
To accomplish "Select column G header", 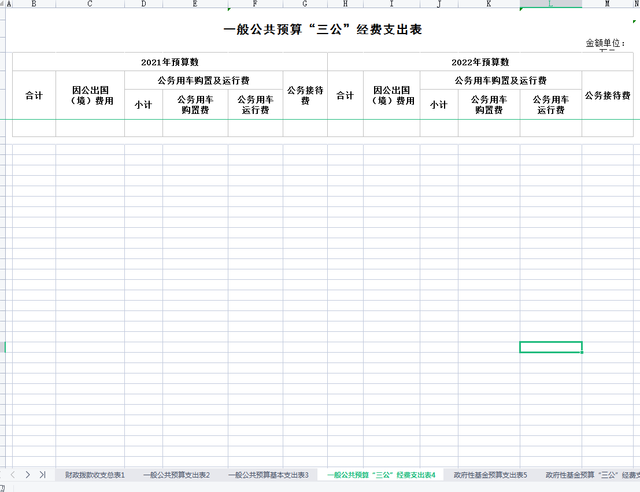I will point(305,4).
